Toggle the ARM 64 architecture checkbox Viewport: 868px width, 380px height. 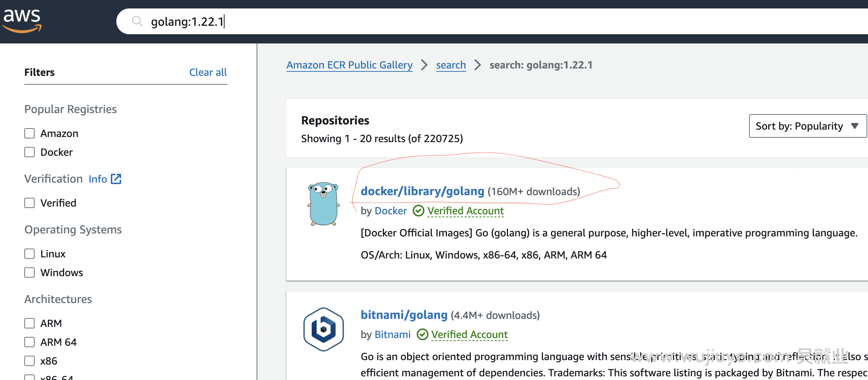29,342
